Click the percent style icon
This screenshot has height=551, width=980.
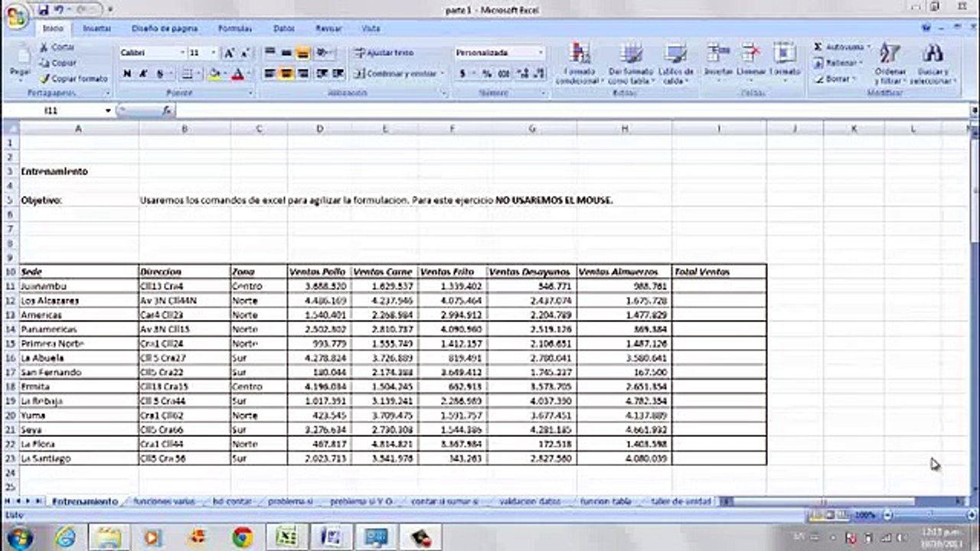coord(486,73)
